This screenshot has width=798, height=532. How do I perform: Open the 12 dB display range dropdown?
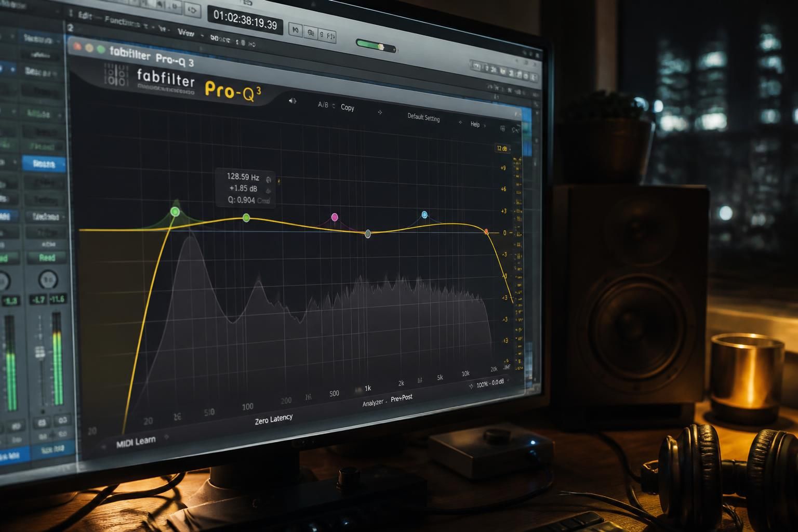coord(502,149)
